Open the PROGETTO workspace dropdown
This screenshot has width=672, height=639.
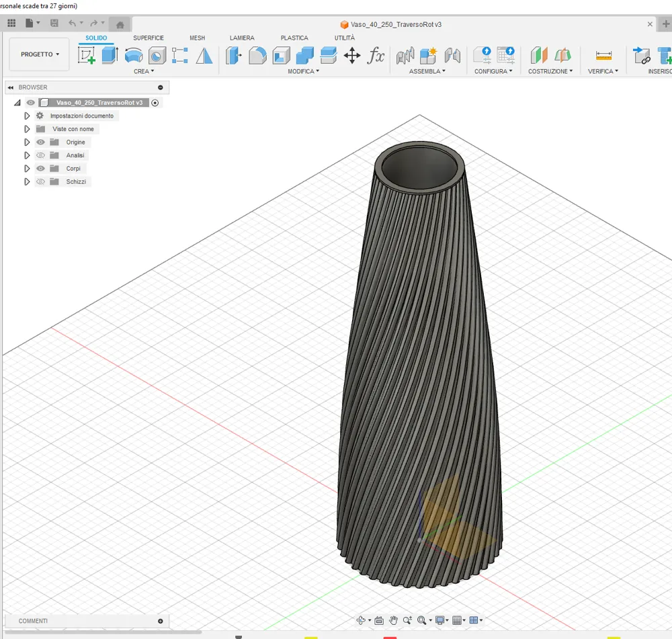40,54
